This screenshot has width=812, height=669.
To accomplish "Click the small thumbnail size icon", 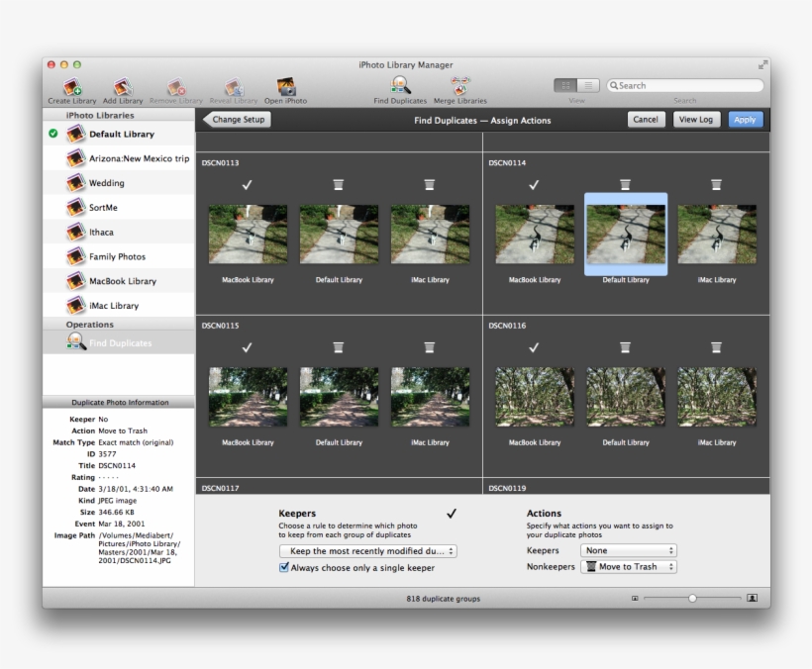I will pos(635,598).
